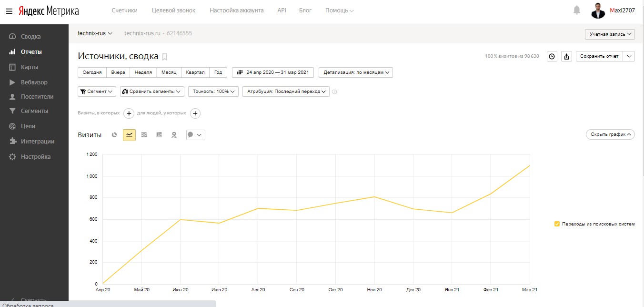
Task: Switch to the line chart view icon
Action: pos(129,135)
